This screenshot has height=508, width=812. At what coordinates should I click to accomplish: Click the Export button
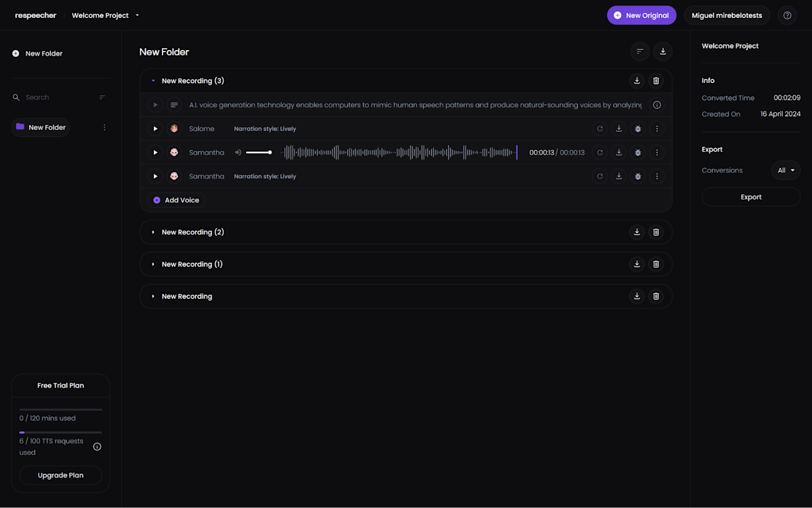click(x=751, y=197)
